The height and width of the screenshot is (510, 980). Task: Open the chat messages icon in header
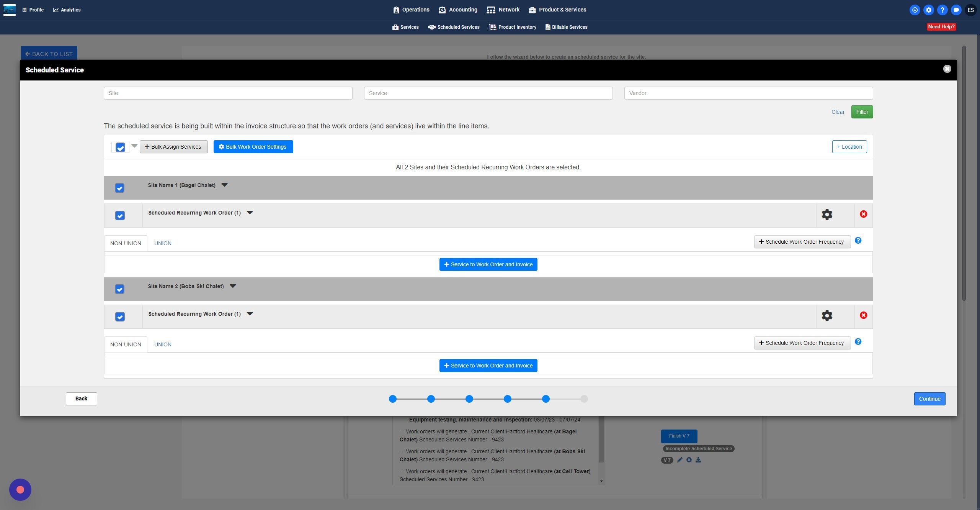tap(956, 10)
